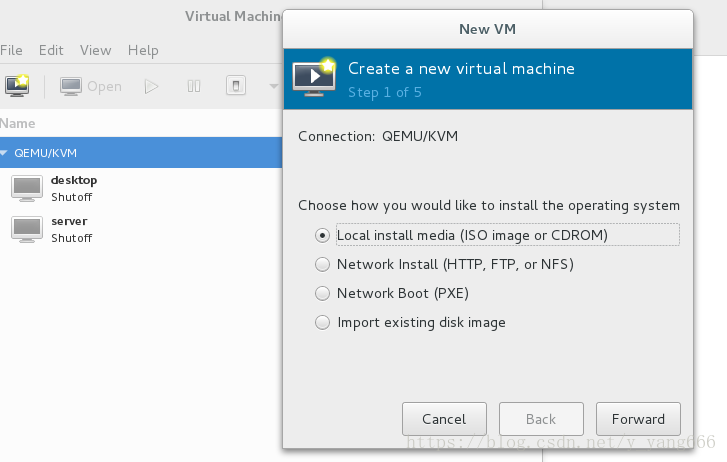Pause the selected virtual machine

point(194,86)
